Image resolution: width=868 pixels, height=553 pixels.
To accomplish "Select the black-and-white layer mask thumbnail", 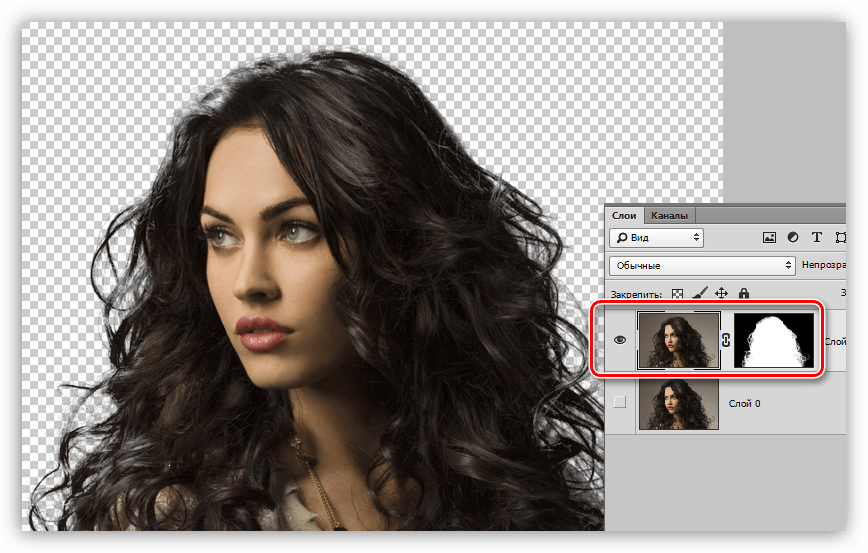I will click(774, 340).
